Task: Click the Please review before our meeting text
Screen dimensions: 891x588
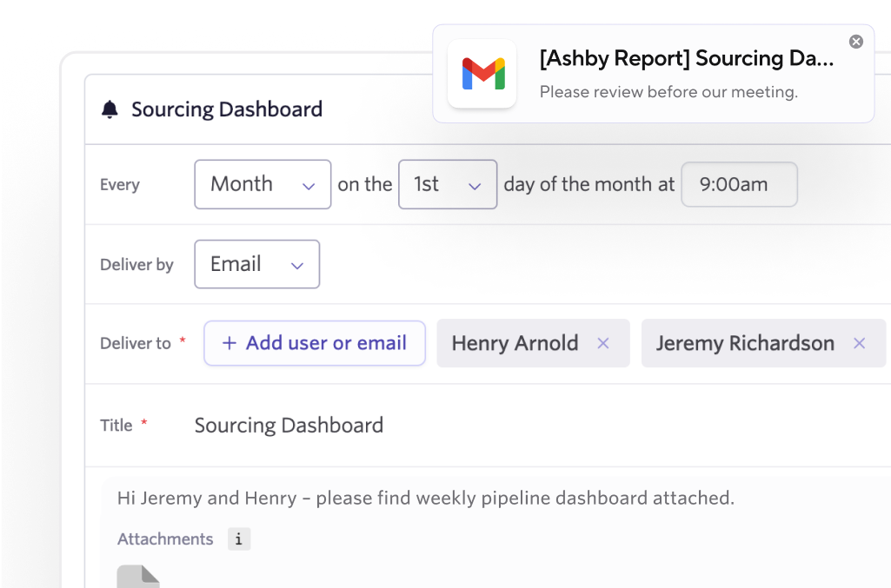Action: pyautogui.click(x=668, y=92)
